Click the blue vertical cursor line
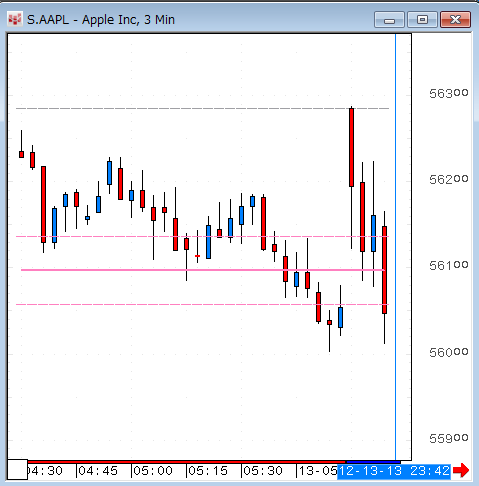The width and height of the screenshot is (479, 486). [x=396, y=247]
